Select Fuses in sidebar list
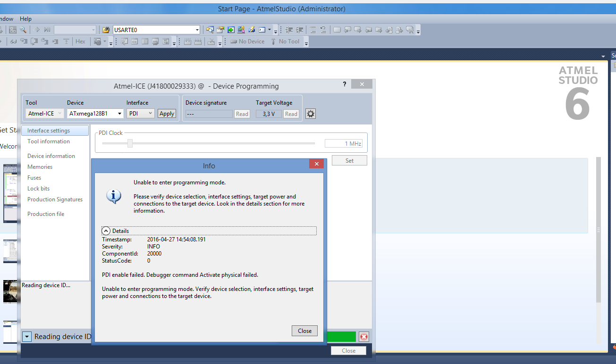The image size is (616, 364). [x=34, y=178]
